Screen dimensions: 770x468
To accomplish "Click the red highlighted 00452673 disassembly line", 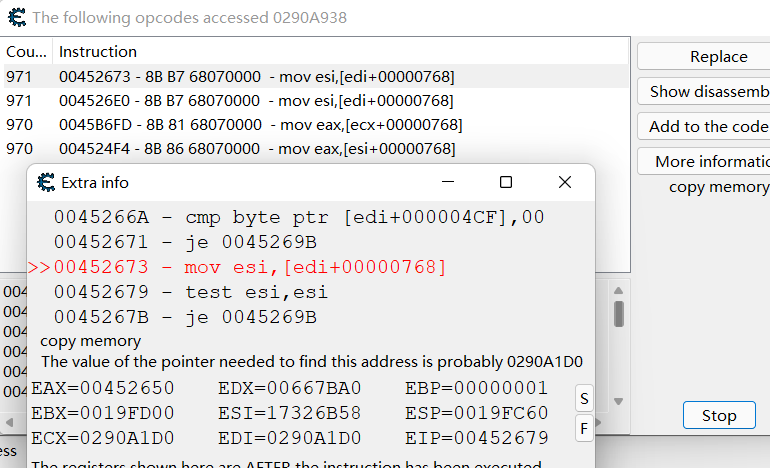I will (250, 267).
